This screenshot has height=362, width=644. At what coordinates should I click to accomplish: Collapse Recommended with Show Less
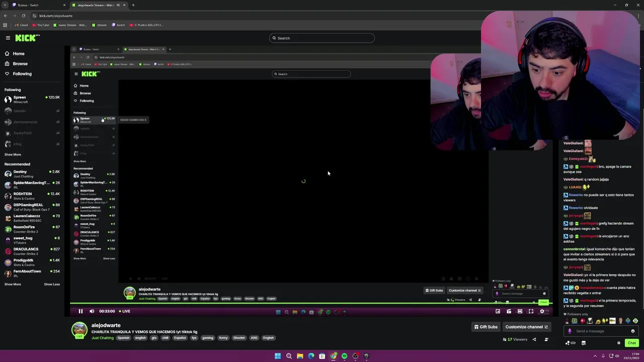tap(52, 284)
